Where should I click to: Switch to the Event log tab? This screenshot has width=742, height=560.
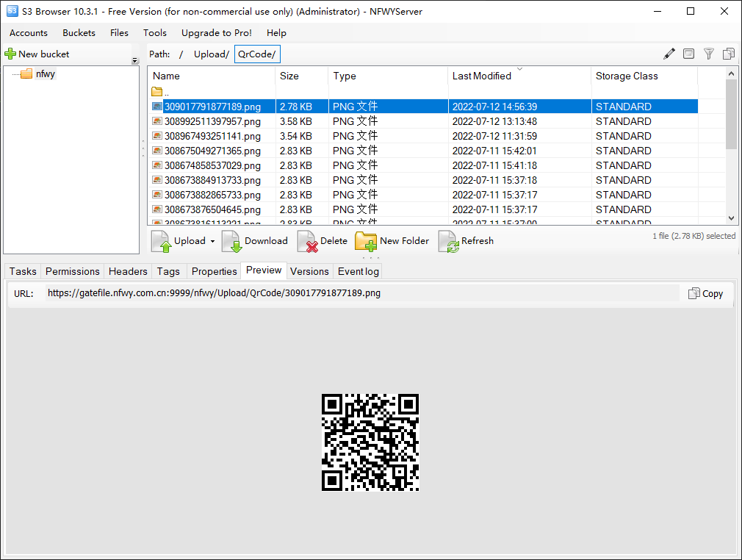tap(359, 271)
